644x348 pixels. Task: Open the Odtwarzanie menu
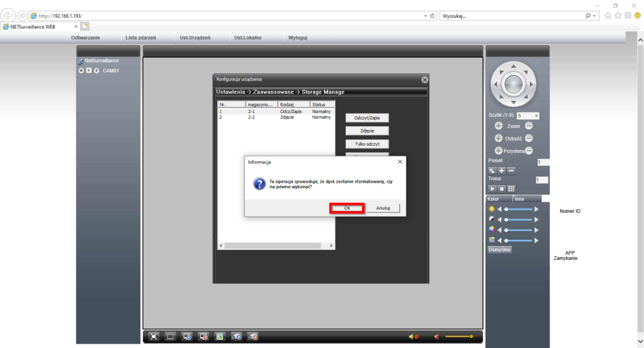tap(86, 38)
